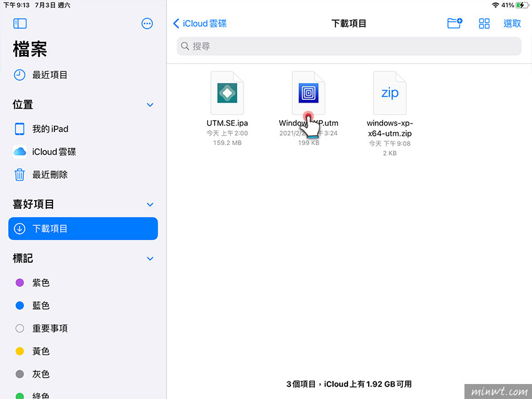Go back to iCloud 雲碟
The height and width of the screenshot is (399, 532).
[200, 23]
